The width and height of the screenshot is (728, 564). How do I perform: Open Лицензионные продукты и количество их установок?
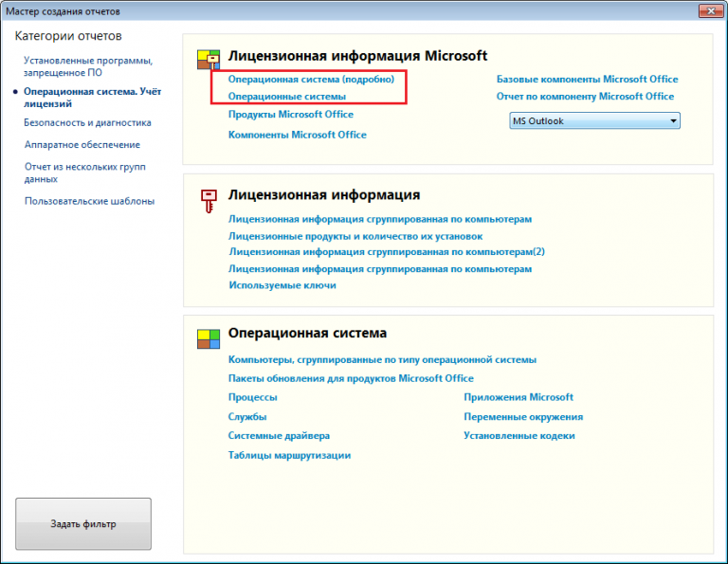click(x=355, y=236)
